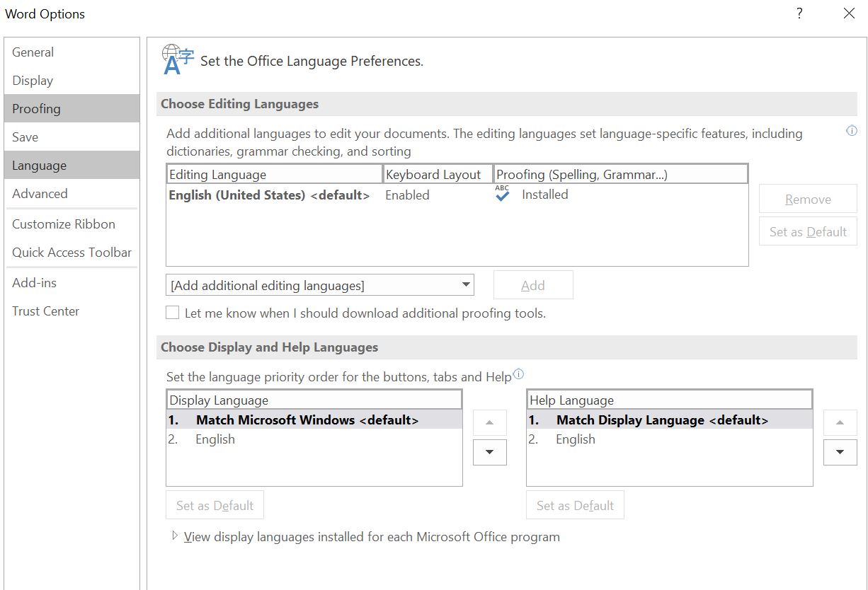
Task: Move Display Language entry down with arrow
Action: pos(489,452)
